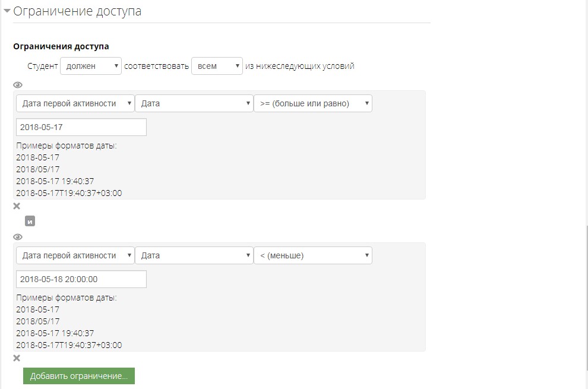
Task: Delete the first condition with X icon
Action: click(x=17, y=206)
